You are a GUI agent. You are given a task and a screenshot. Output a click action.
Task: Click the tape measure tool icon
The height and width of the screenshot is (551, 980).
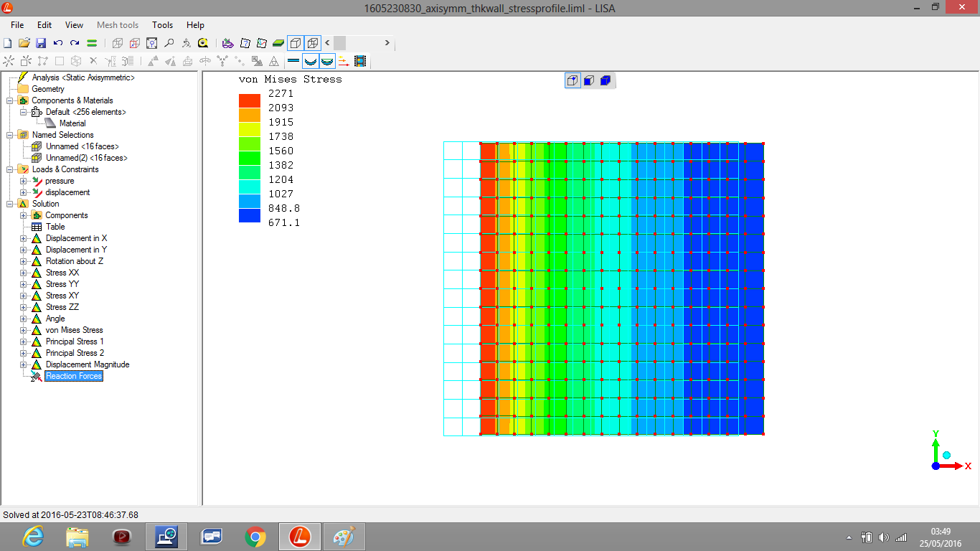point(203,43)
